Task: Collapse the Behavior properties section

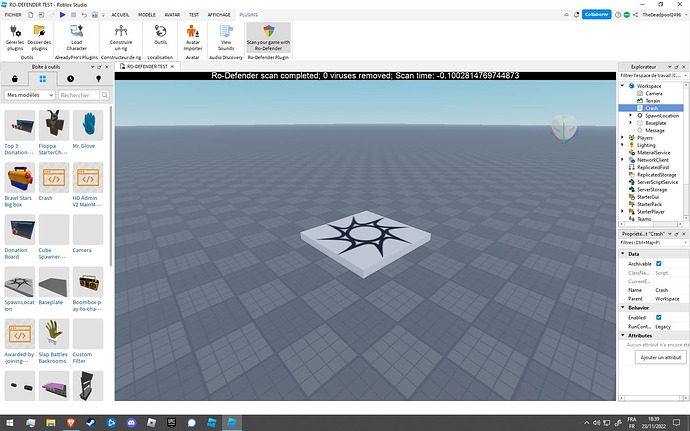Action: [x=623, y=308]
